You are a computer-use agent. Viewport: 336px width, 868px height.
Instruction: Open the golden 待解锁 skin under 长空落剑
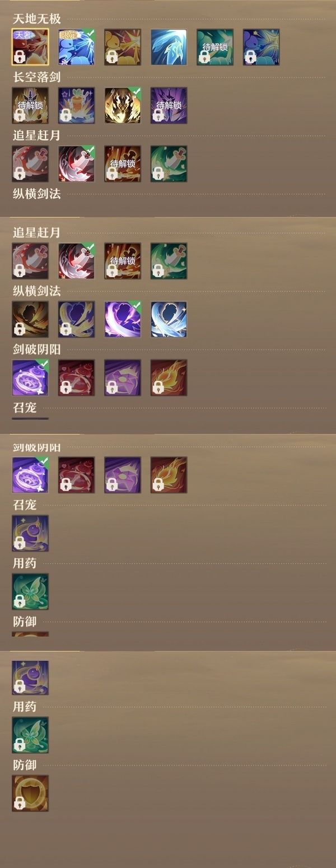click(x=30, y=105)
